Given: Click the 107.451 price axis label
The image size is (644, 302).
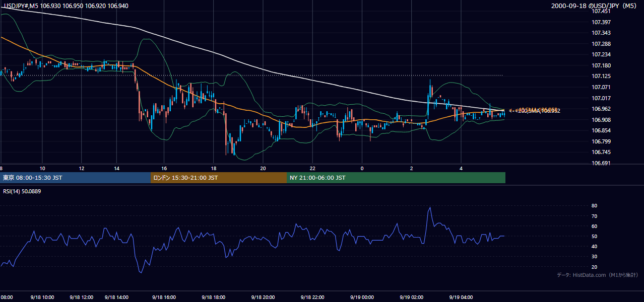Looking at the screenshot, I should point(602,11).
